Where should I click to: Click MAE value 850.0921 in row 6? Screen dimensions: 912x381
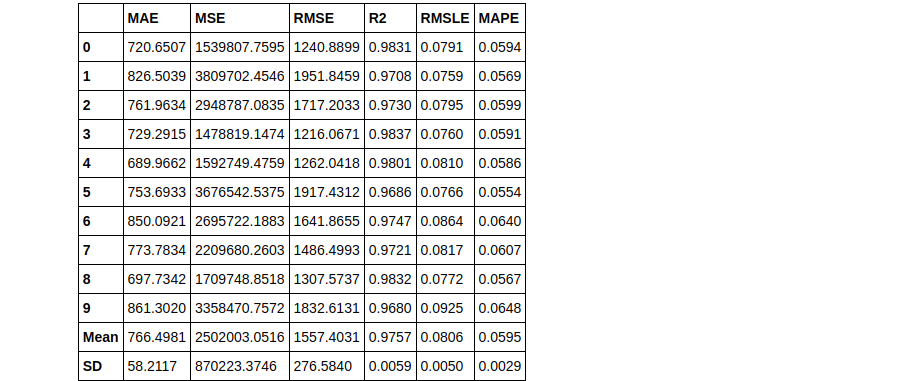tap(156, 222)
